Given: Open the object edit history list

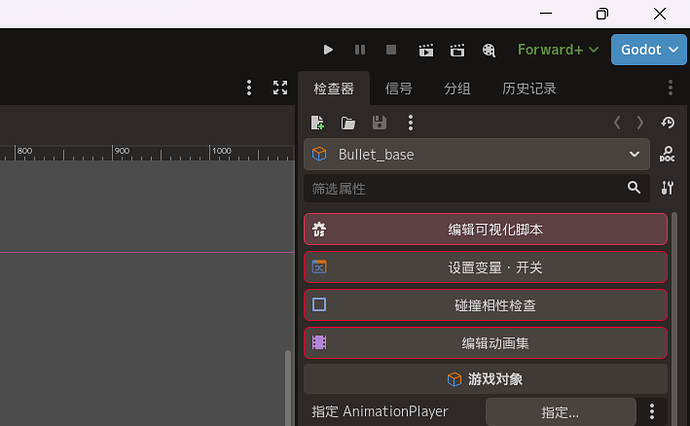Looking at the screenshot, I should 668,123.
